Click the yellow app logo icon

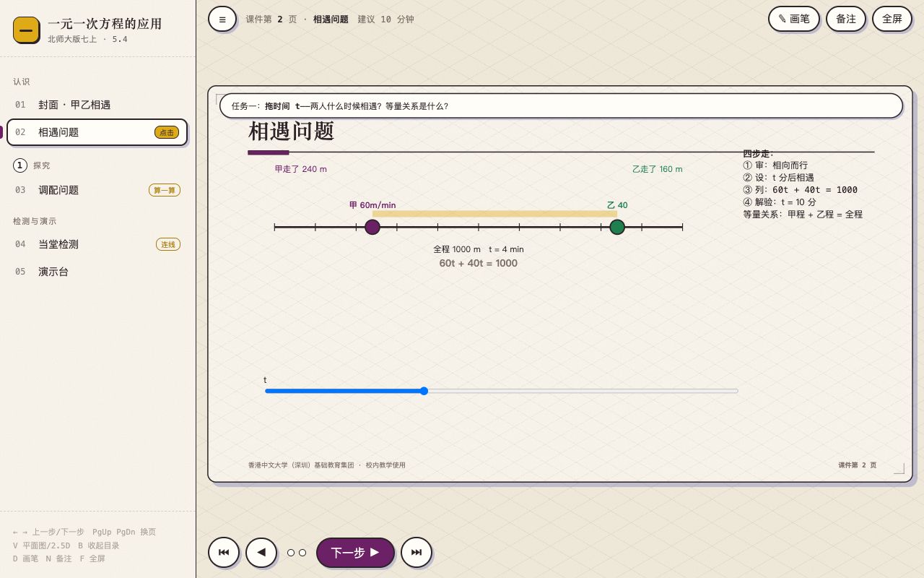[26, 30]
